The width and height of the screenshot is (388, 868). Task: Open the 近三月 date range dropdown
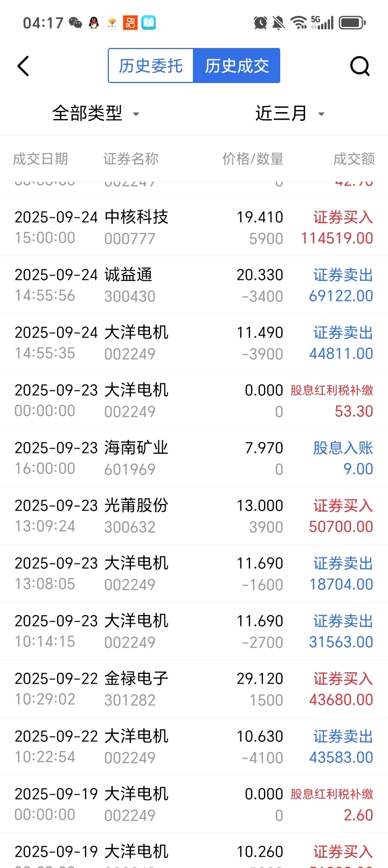pyautogui.click(x=281, y=113)
